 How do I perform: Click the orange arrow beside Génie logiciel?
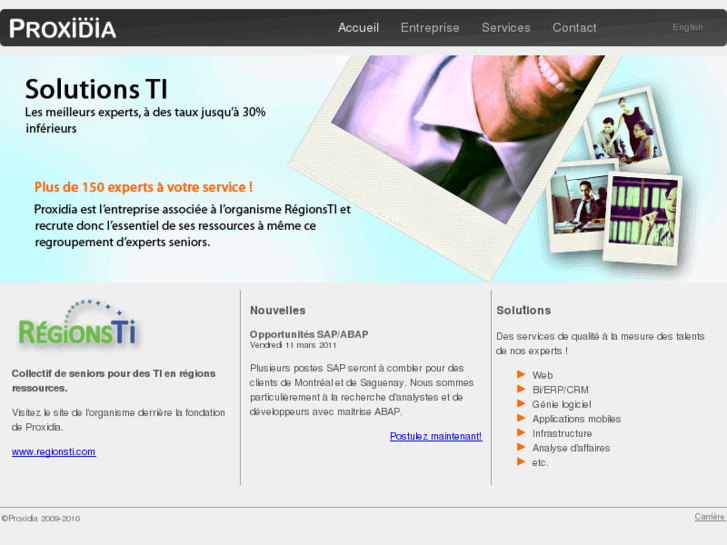coord(521,404)
